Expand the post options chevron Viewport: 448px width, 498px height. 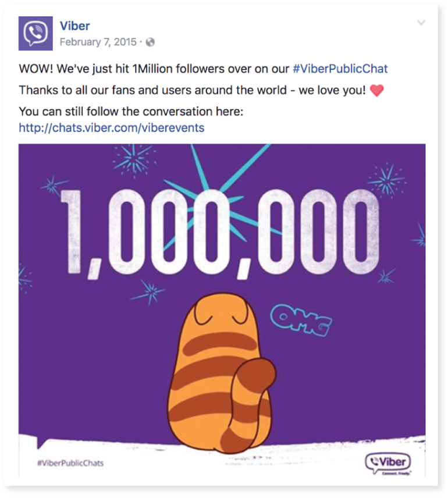coord(422,23)
